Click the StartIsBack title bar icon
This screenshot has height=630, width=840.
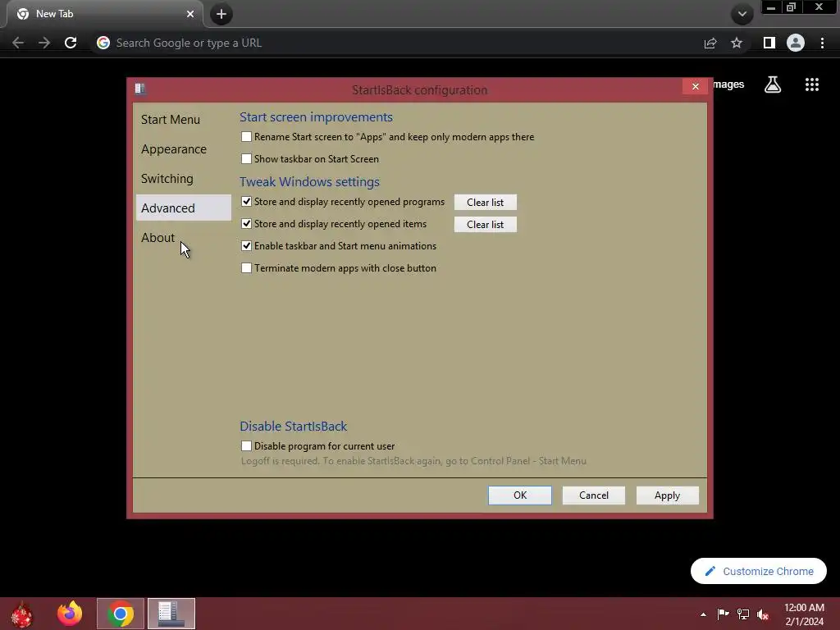coord(139,89)
